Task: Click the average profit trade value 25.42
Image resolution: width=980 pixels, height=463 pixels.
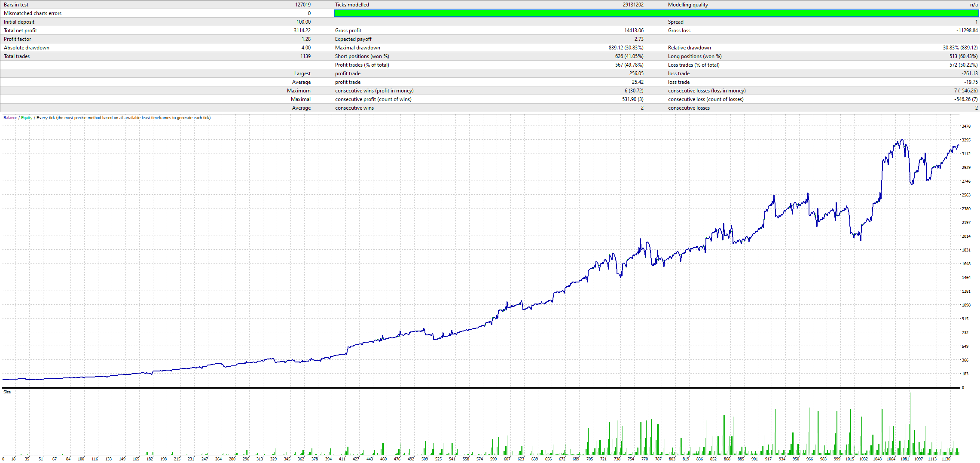Action: [638, 82]
